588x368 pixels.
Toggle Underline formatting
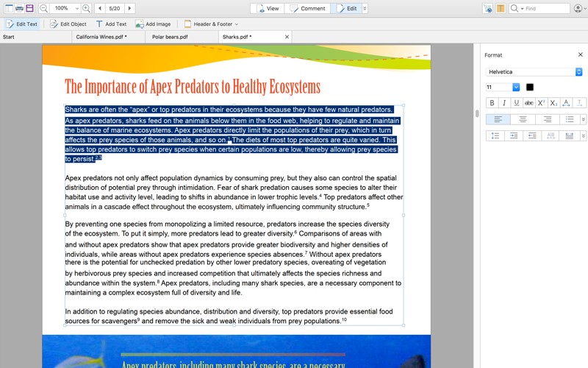point(517,103)
